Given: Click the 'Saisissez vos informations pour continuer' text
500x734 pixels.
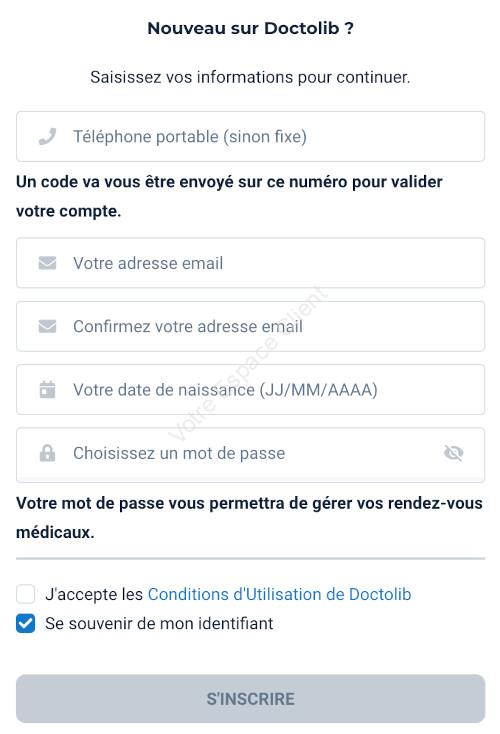Looking at the screenshot, I should tap(250, 77).
